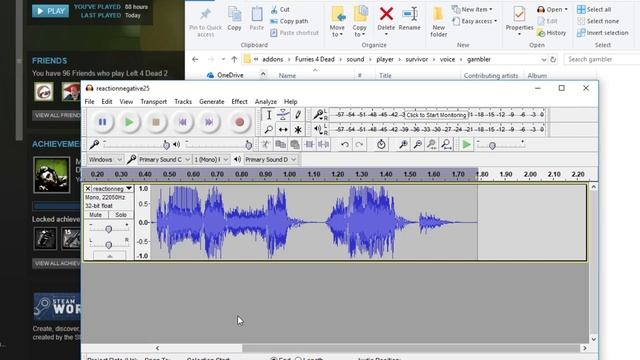This screenshot has height=360, width=640.
Task: Open the playback device Primary Sound D dropdown
Action: (270, 160)
